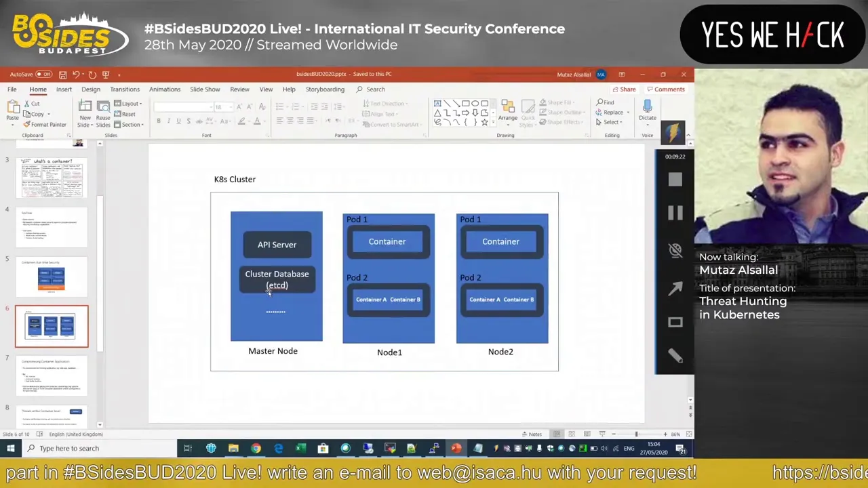The height and width of the screenshot is (488, 868).
Task: Click the Paste button
Action: coord(12,113)
